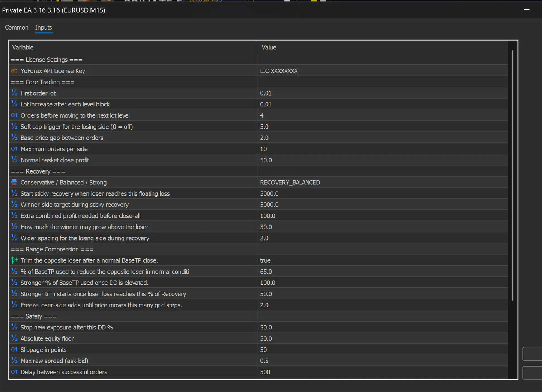The image size is (542, 392).
Task: Click icon beside Stronger % of BaseTP row
Action: tap(14, 283)
